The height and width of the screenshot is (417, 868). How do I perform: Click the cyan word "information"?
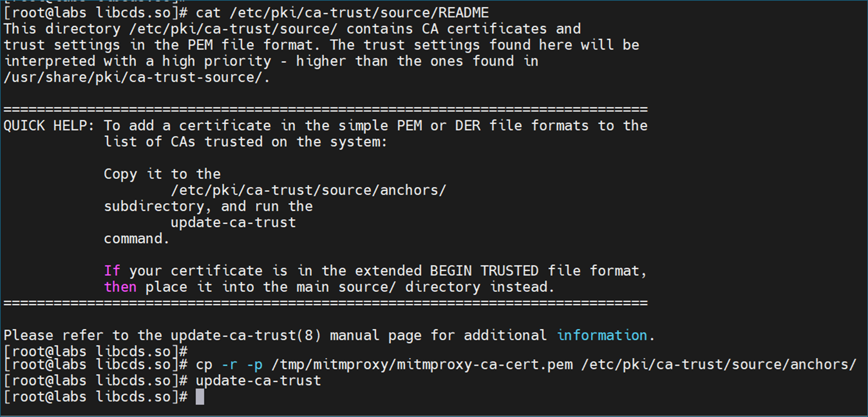pyautogui.click(x=602, y=336)
